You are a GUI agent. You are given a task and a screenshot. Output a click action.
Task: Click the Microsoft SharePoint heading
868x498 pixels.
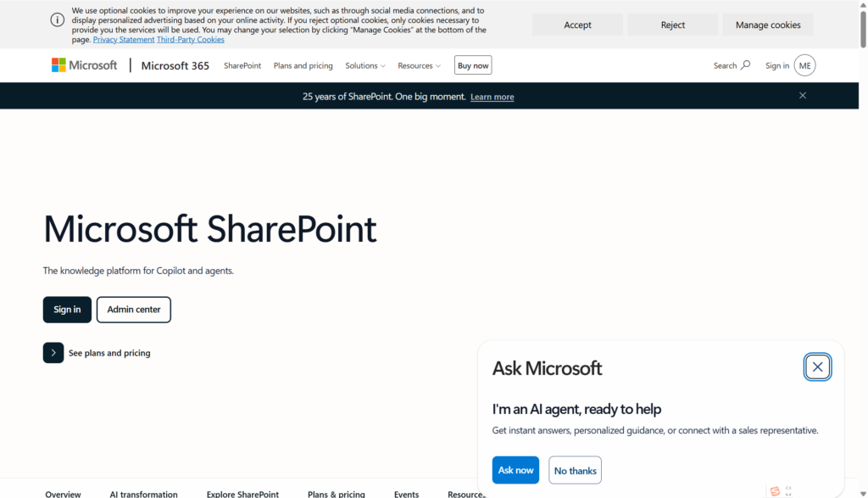tap(210, 228)
